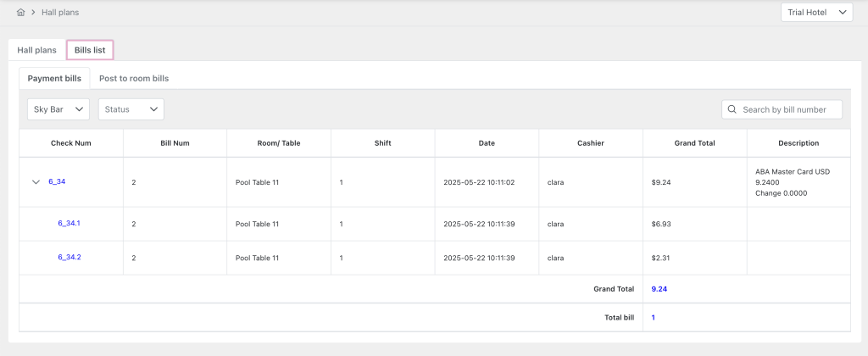Open the Status filter dropdown
Image resolution: width=868 pixels, height=356 pixels.
131,109
